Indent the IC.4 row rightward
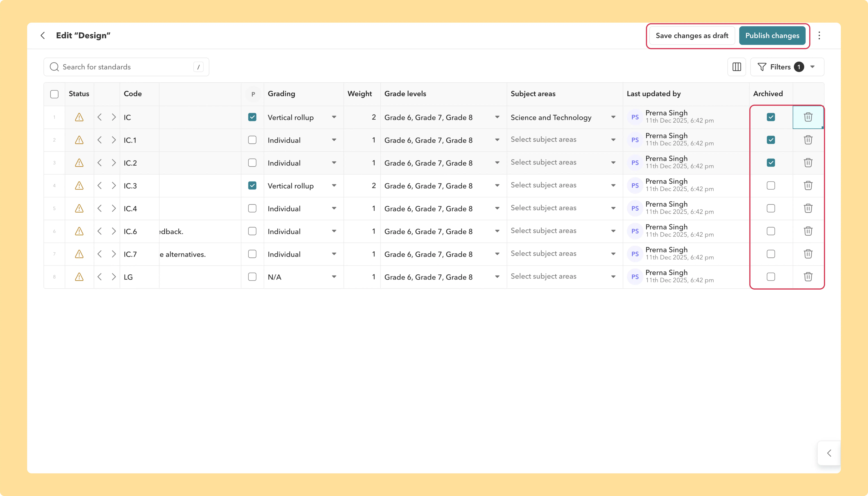The height and width of the screenshot is (496, 868). coord(114,209)
